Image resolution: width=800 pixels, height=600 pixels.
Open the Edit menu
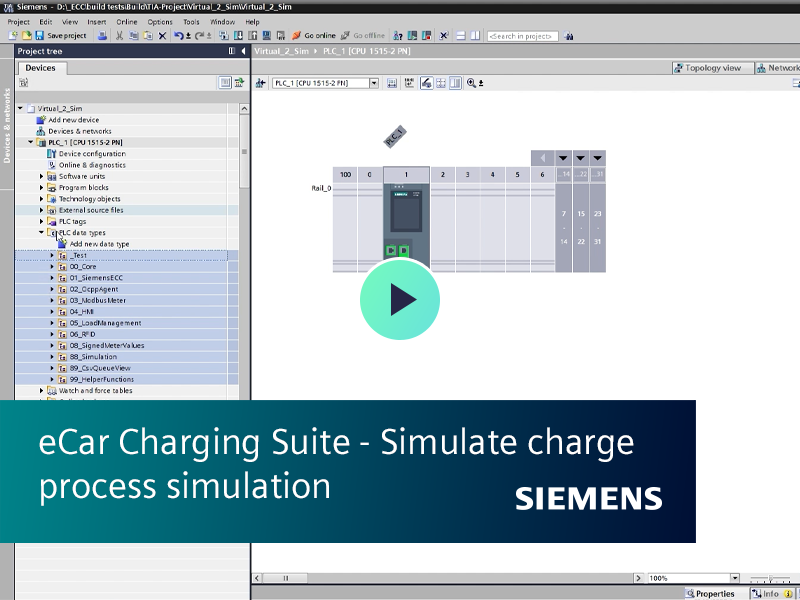pos(46,22)
